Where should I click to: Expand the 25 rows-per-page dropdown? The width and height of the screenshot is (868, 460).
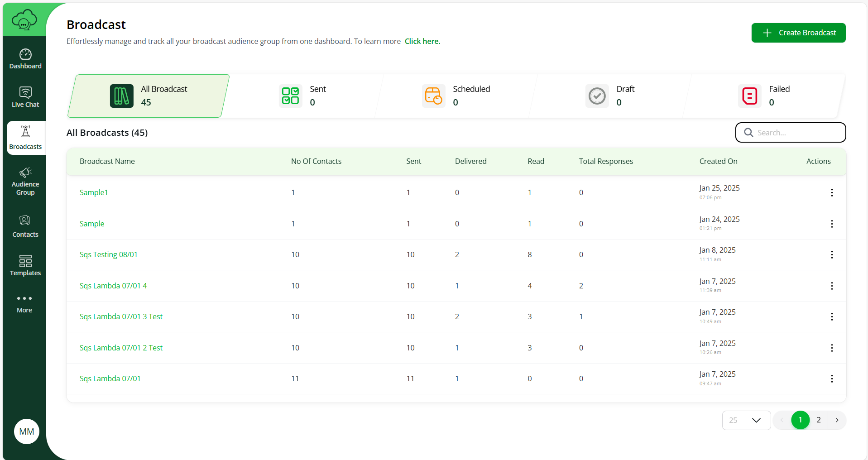pyautogui.click(x=746, y=420)
